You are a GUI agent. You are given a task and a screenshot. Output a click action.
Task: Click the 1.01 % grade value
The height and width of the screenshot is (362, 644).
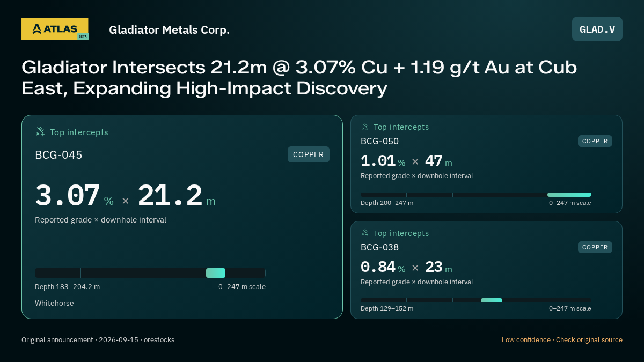click(x=383, y=161)
